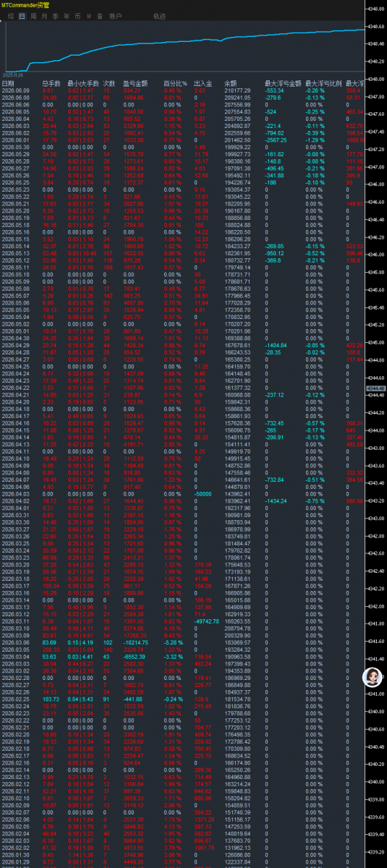Open the 轨迹 track tab

point(159,15)
